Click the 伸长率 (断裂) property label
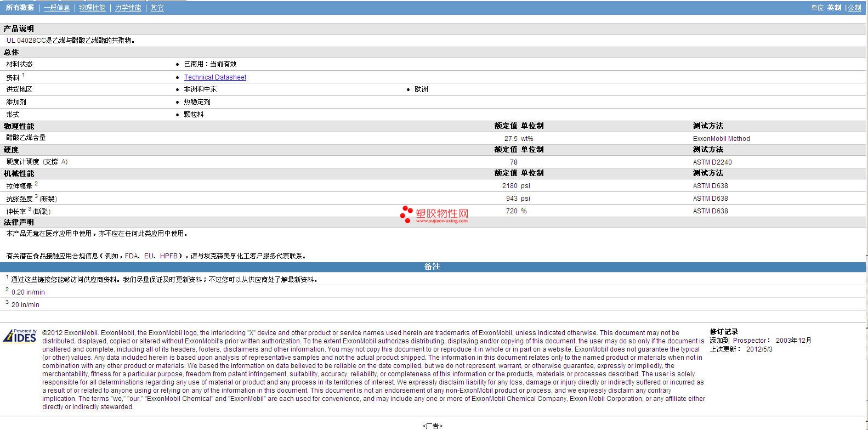 pos(28,211)
